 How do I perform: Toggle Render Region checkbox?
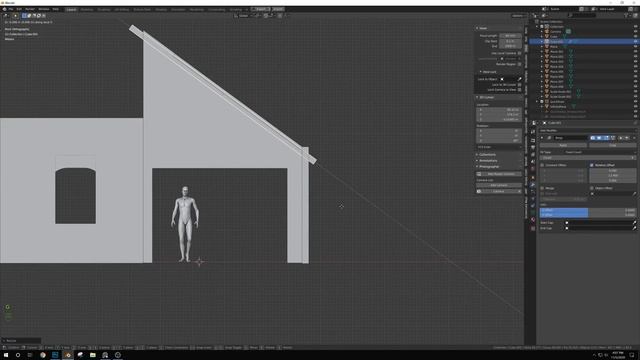(519, 64)
